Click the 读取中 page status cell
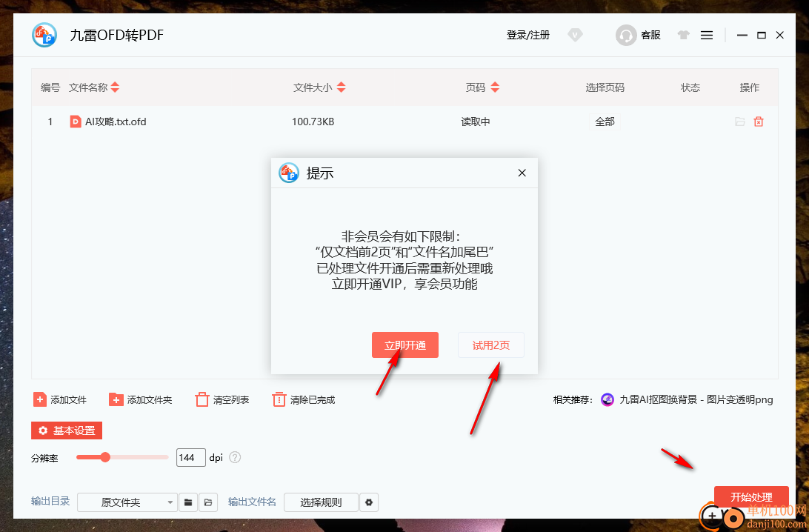 point(475,122)
